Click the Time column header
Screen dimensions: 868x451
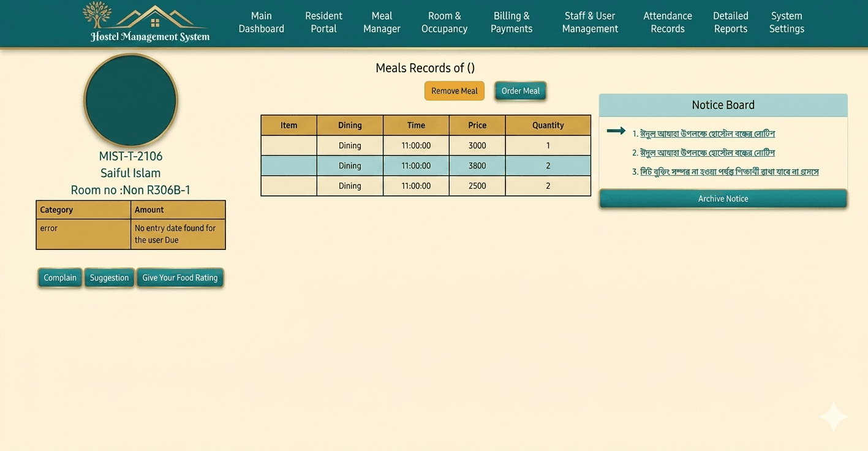pos(416,125)
